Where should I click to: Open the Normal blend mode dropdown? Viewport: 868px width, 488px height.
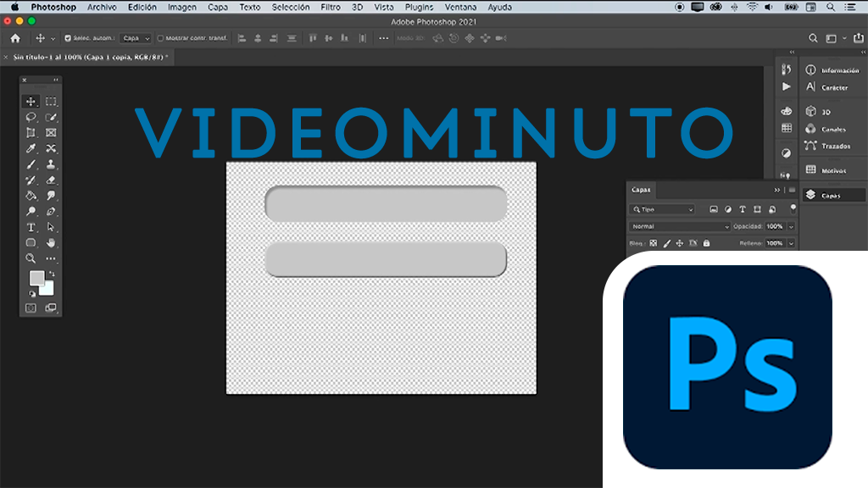coord(679,226)
